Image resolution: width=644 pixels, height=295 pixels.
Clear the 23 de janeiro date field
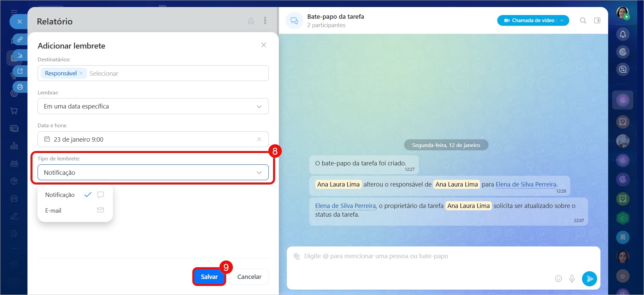[259, 139]
